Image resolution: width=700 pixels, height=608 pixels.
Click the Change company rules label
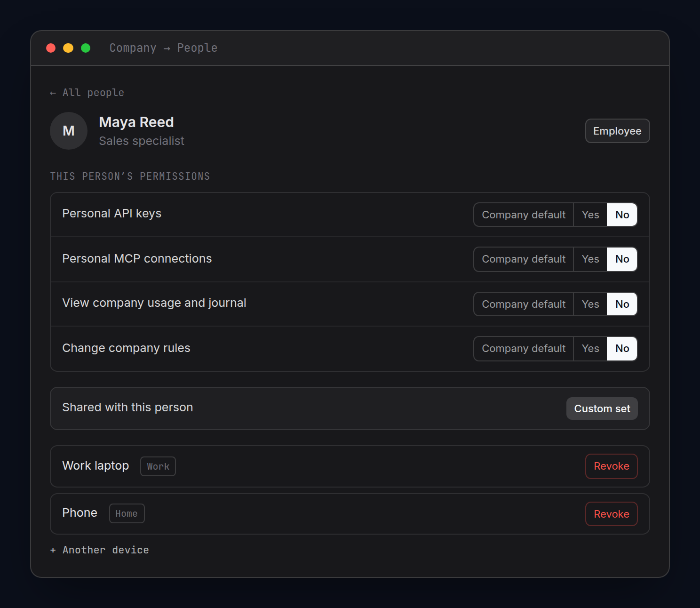click(126, 348)
